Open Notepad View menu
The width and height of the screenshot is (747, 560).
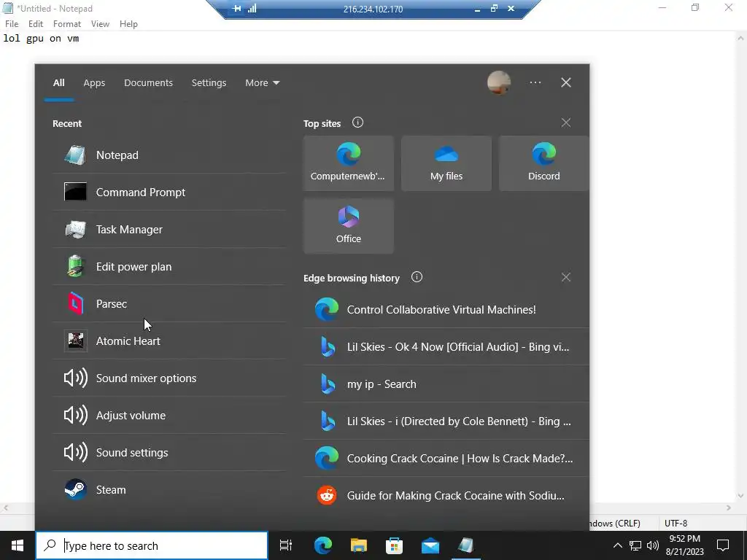(x=100, y=24)
